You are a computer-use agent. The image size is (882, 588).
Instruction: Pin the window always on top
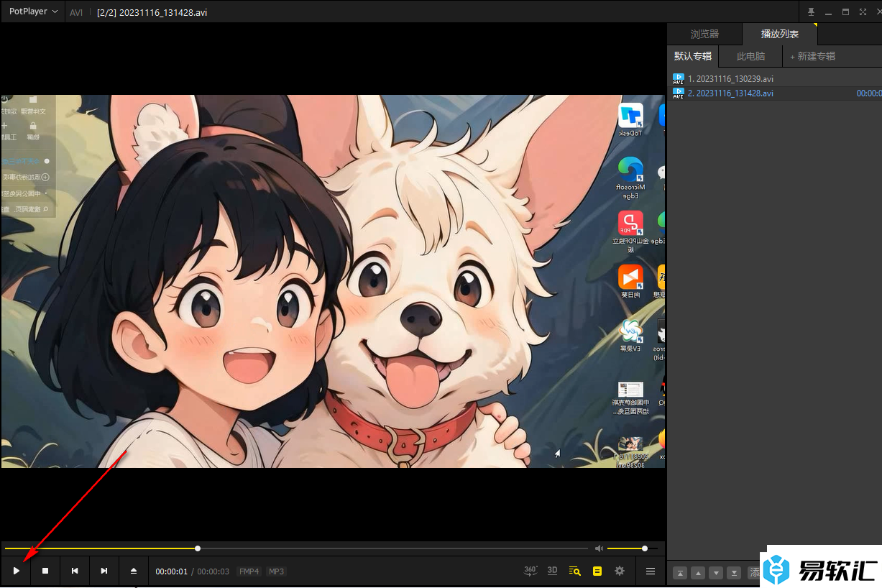click(x=811, y=12)
